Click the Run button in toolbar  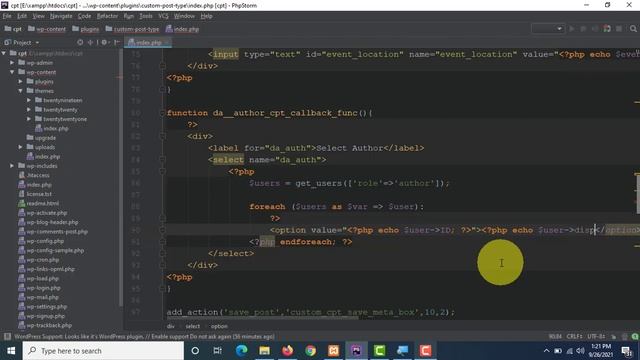click(x=571, y=29)
